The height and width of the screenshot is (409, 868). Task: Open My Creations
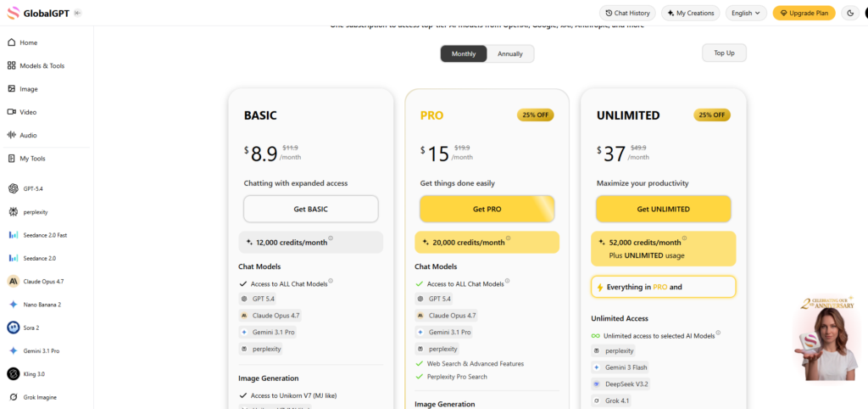(692, 13)
